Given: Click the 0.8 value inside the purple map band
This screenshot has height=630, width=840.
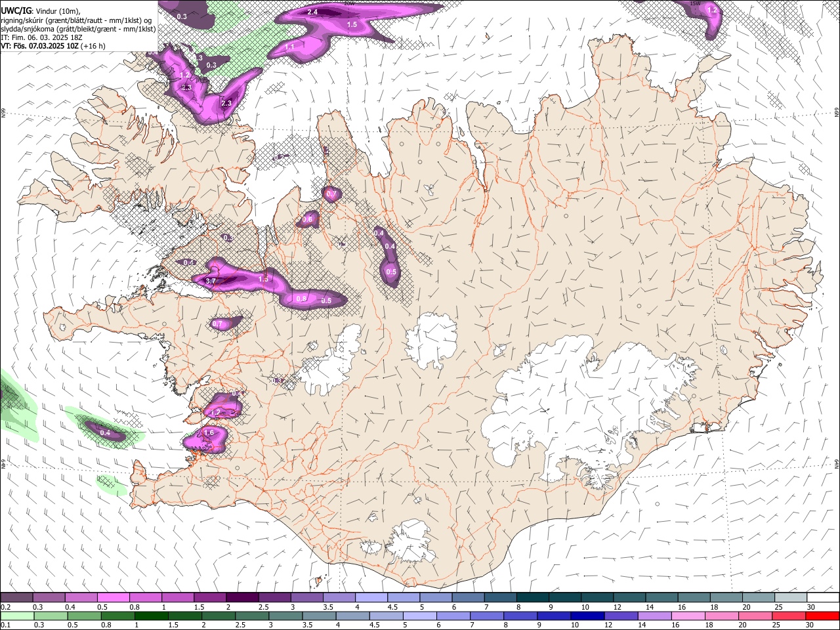Looking at the screenshot, I should pos(301,299).
